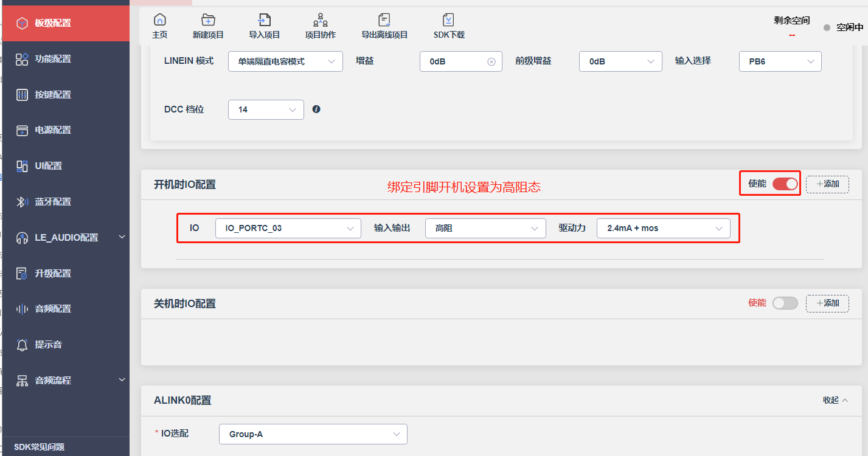
Task: Disable the 开机时IO配置 enable switch
Action: click(x=785, y=184)
